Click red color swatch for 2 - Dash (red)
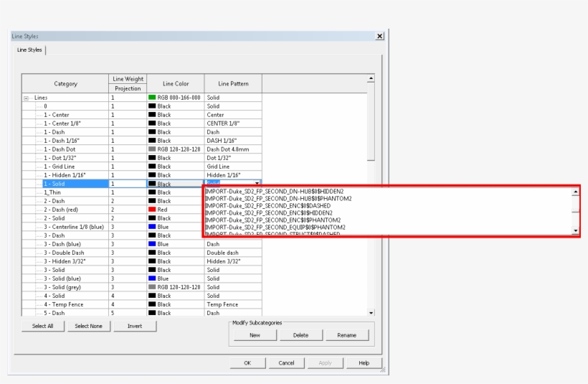588x384 pixels. 152,210
